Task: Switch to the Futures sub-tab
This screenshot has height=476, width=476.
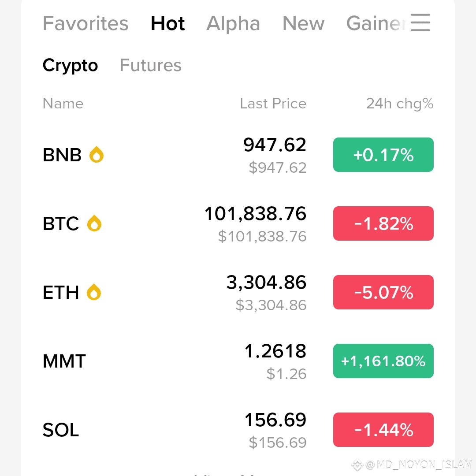Action: pyautogui.click(x=151, y=65)
